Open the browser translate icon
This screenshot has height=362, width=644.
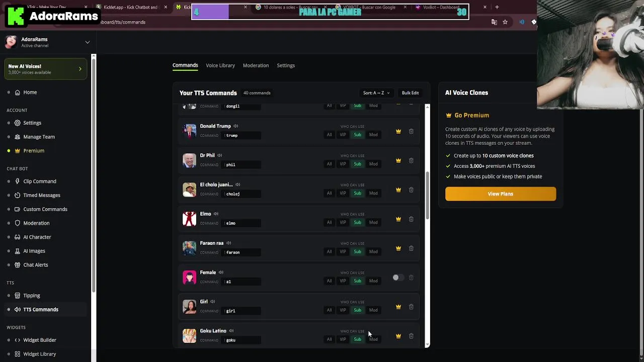[x=494, y=22]
